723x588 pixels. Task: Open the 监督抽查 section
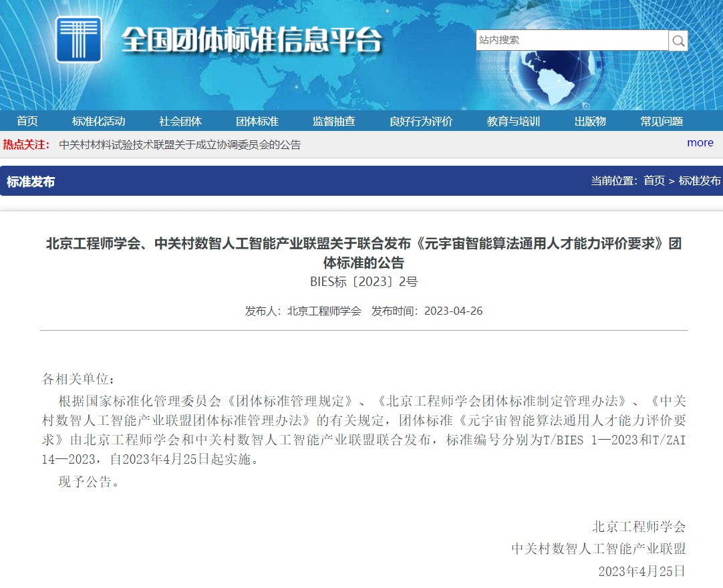[334, 121]
